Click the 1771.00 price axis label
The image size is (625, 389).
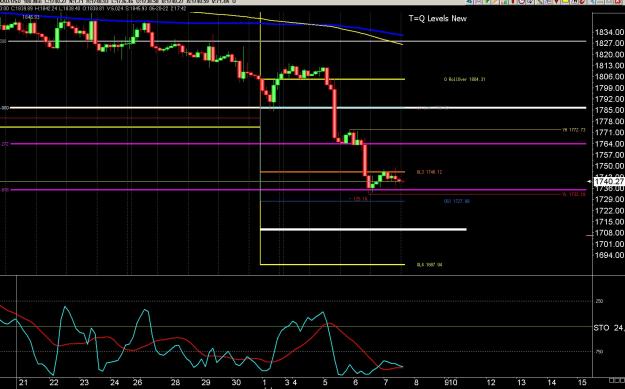pyautogui.click(x=609, y=133)
